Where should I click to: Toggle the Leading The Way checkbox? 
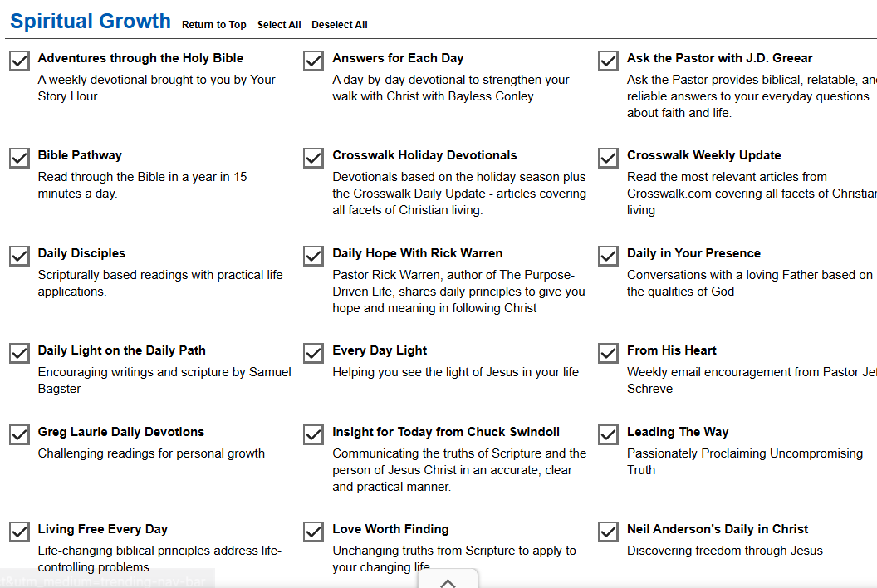(608, 434)
